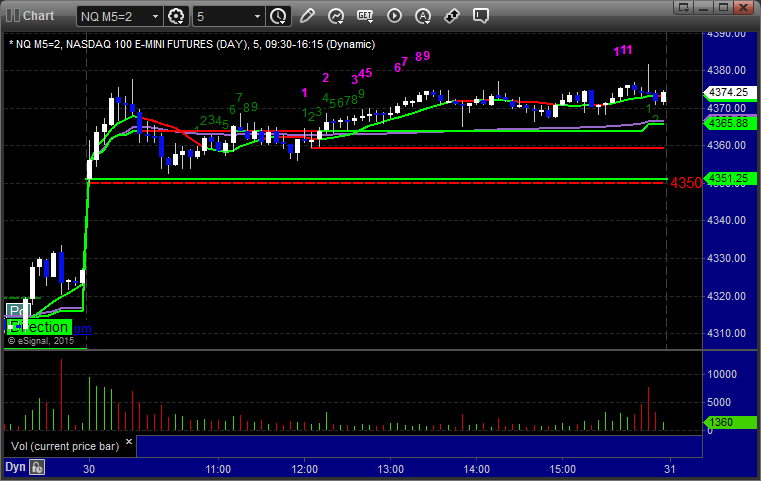Click the lock icon beside Dyn

[x=37, y=467]
